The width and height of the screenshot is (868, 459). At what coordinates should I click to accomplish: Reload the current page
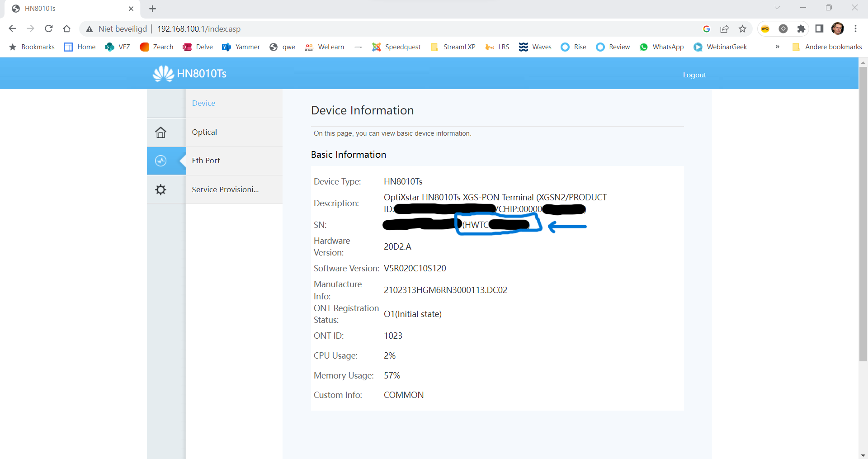point(48,28)
